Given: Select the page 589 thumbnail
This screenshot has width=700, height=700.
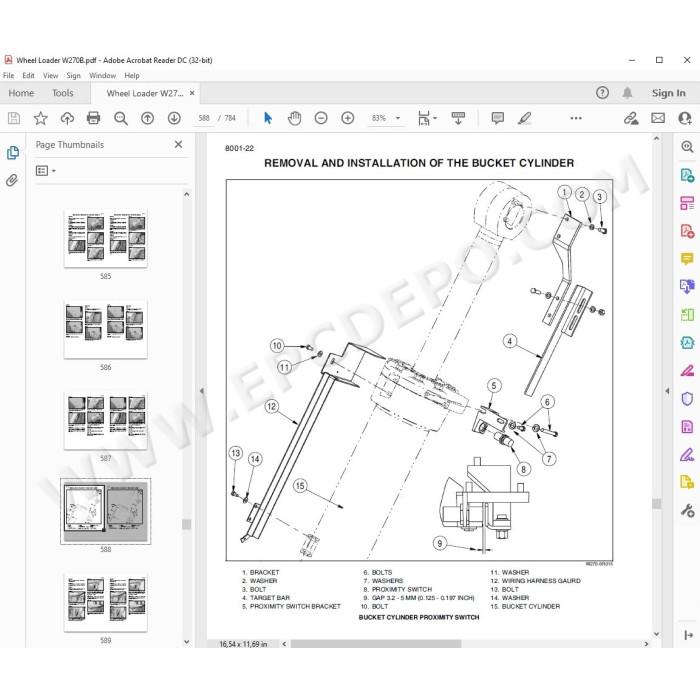Looking at the screenshot, I should 106,603.
